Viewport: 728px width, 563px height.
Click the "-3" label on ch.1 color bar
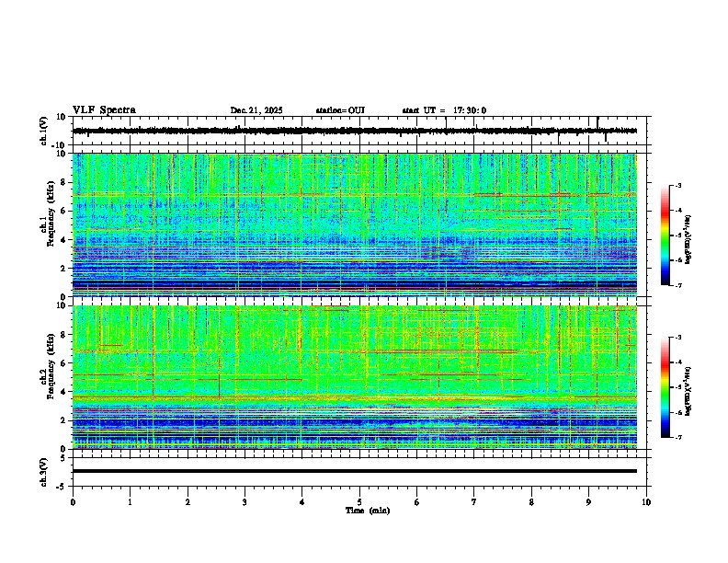(677, 185)
